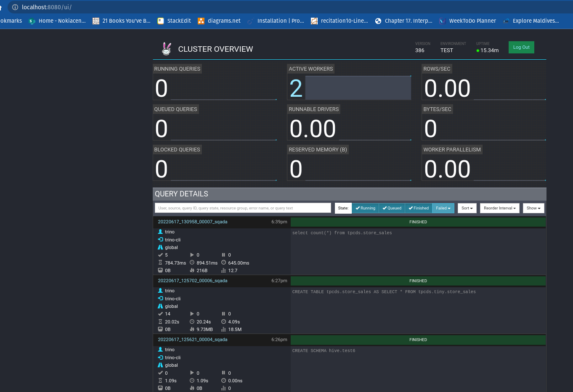Click FINISHED status bar of CREATE TABLE query
The width and height of the screenshot is (573, 392).
[418, 281]
